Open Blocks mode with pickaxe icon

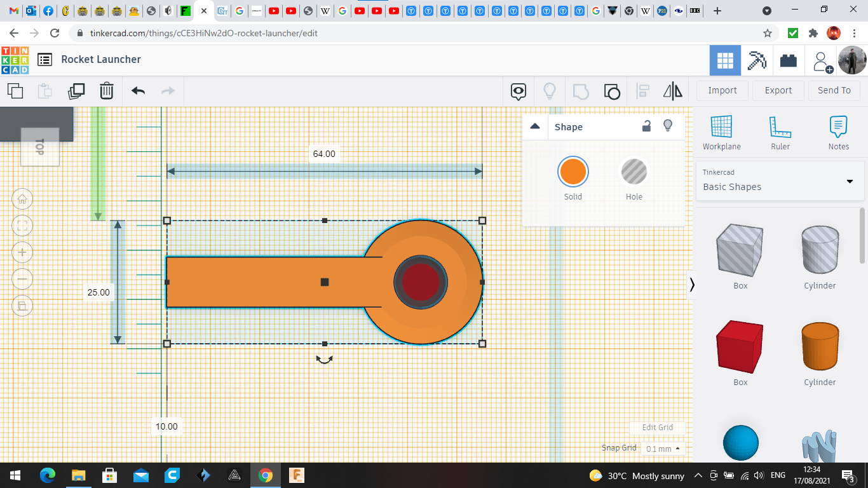coord(756,60)
